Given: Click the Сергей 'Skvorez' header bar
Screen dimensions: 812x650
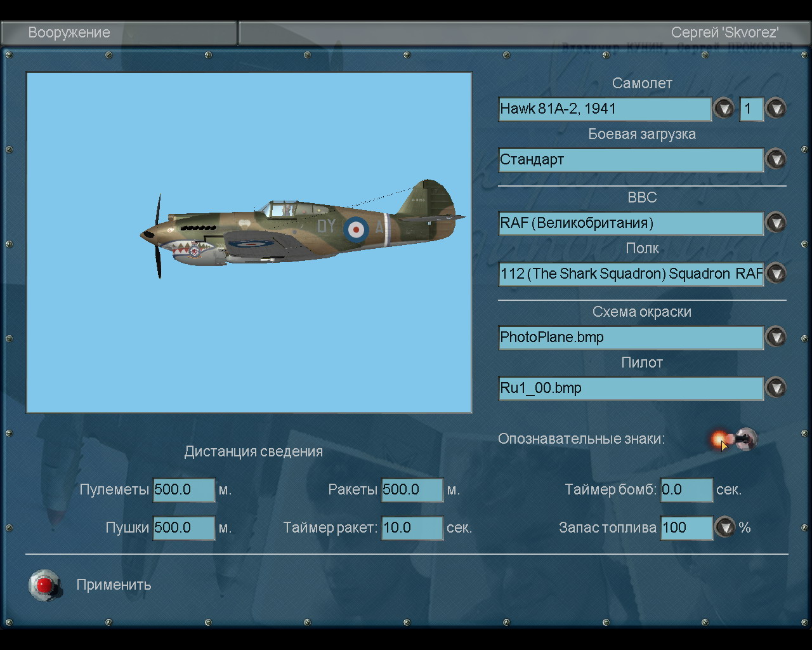Looking at the screenshot, I should [x=524, y=33].
